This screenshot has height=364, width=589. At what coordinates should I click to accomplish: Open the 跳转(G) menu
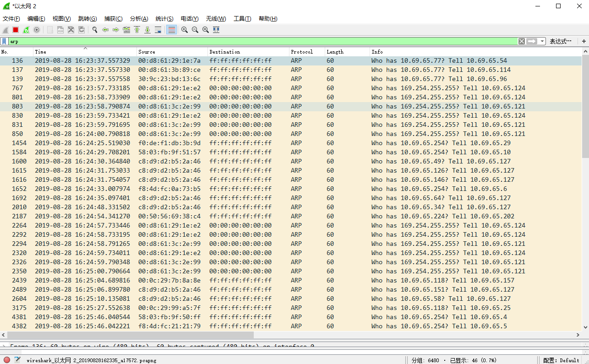coord(87,19)
